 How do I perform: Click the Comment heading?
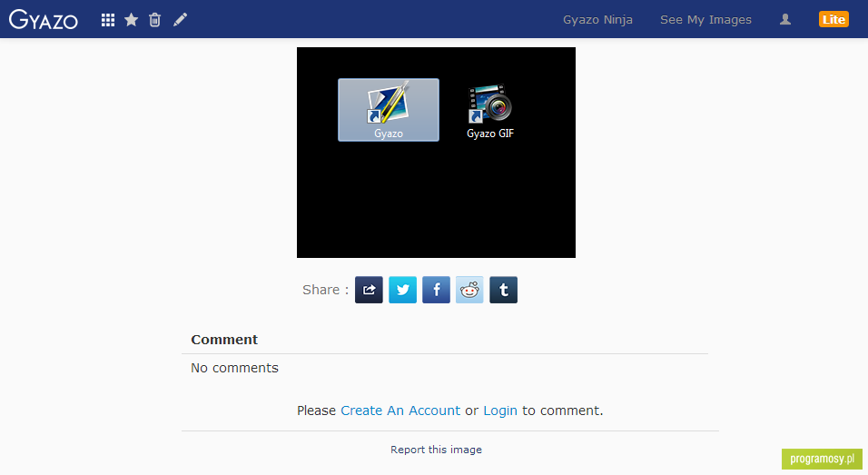(x=224, y=340)
